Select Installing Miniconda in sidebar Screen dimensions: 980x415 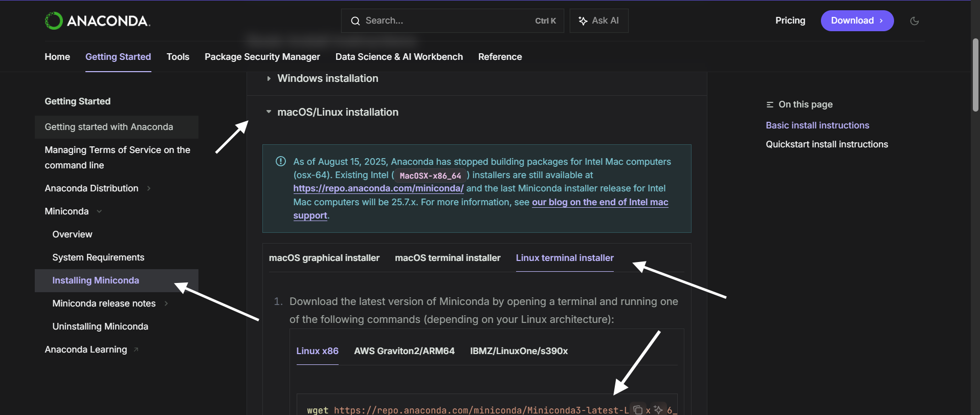(117, 280)
